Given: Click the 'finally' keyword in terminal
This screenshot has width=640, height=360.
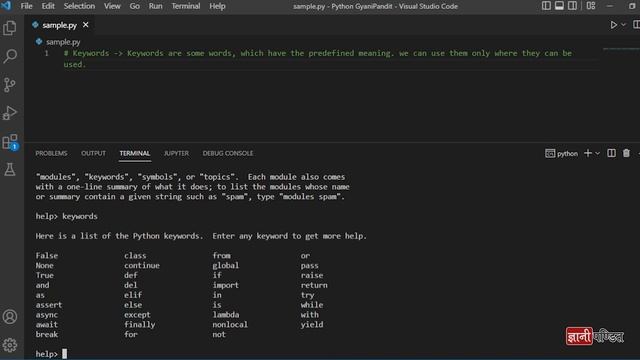Looking at the screenshot, I should 140,324.
